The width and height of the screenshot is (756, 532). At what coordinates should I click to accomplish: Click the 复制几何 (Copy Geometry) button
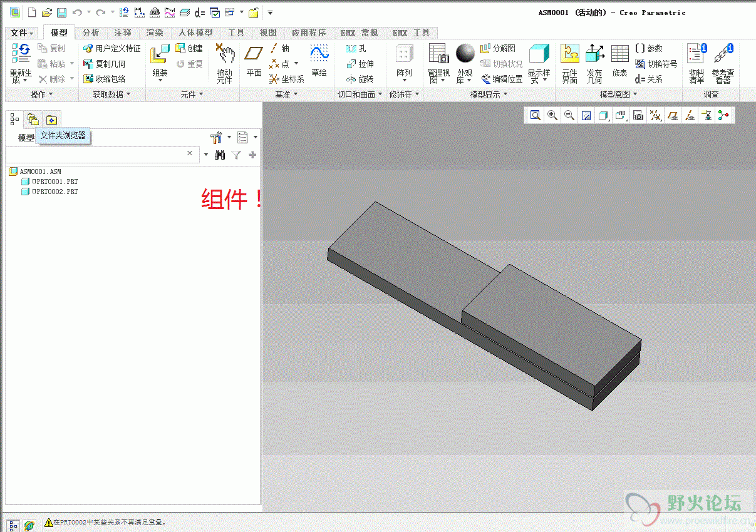tap(104, 64)
